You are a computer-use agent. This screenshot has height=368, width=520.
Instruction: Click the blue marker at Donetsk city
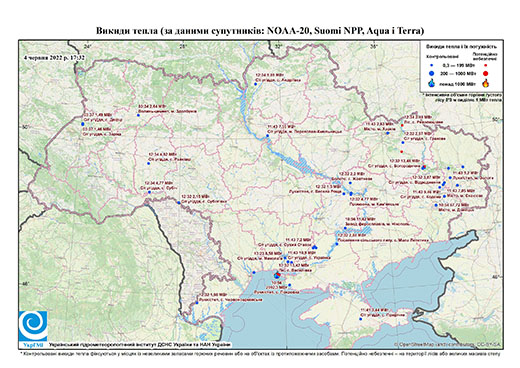coord(436,205)
